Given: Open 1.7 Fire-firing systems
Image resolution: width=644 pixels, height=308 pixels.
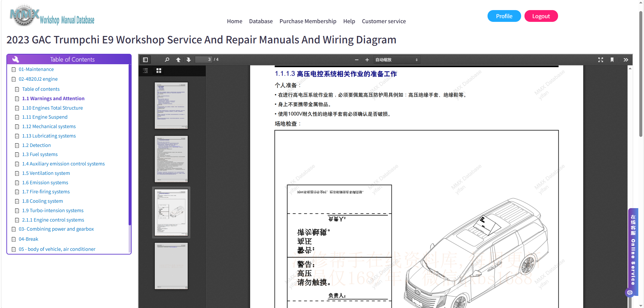Looking at the screenshot, I should pyautogui.click(x=46, y=192).
